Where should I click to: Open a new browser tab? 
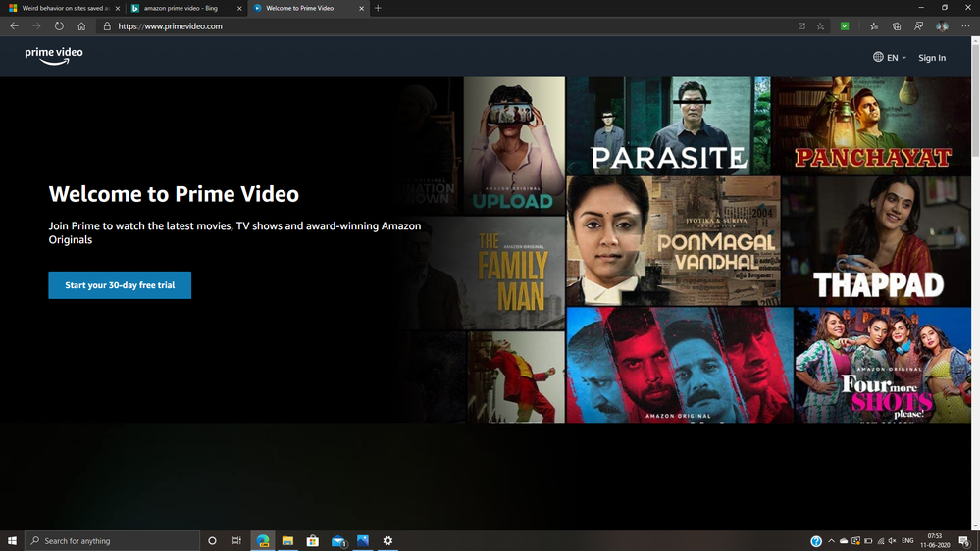coord(378,8)
